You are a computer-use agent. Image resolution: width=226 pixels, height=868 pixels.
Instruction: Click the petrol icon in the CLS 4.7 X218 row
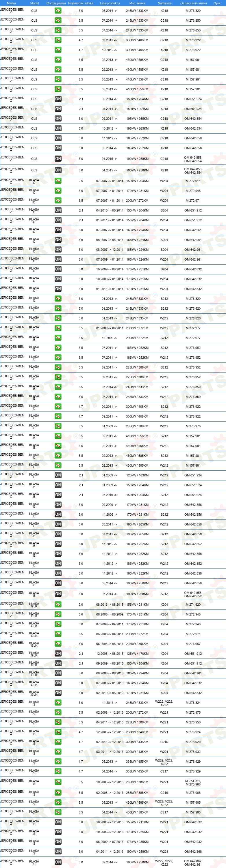tap(58, 50)
